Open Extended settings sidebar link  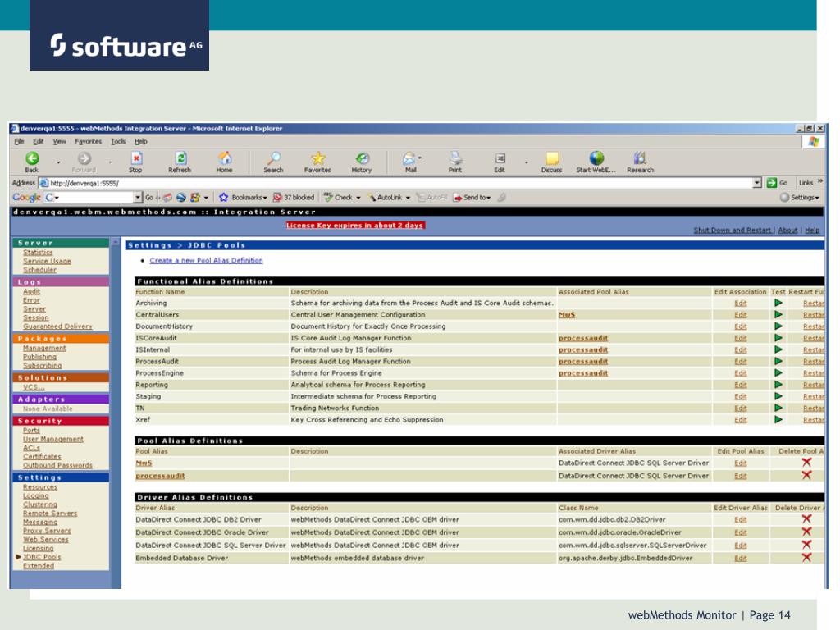click(39, 565)
